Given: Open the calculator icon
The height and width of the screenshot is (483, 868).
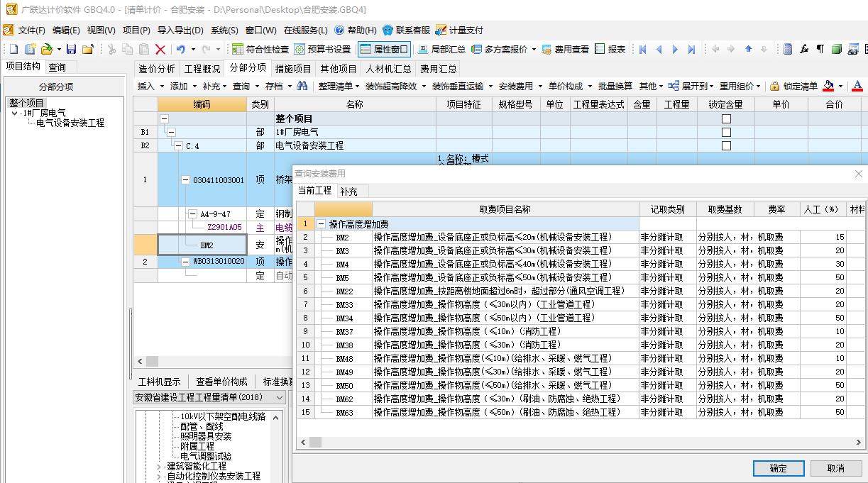Looking at the screenshot, I should point(788,49).
